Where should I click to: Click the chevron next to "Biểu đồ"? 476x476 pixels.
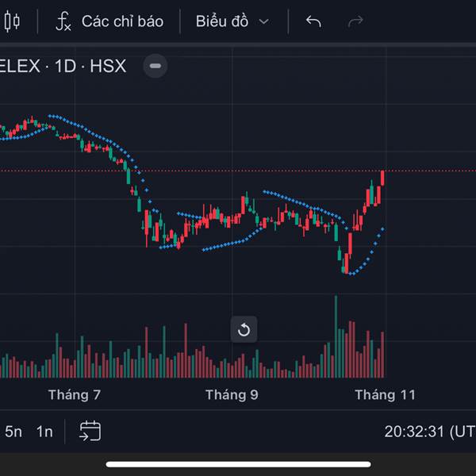click(264, 21)
